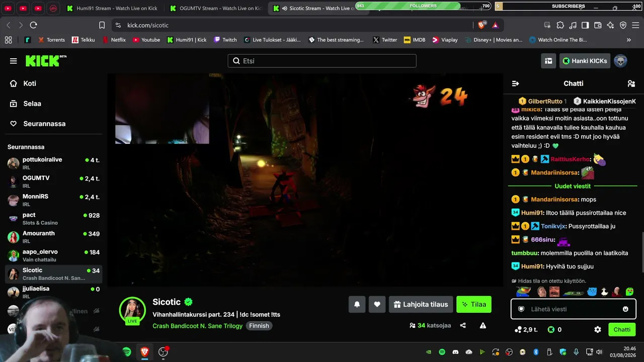
Task: Open the Brave Rewards triangle icon
Action: (495, 25)
